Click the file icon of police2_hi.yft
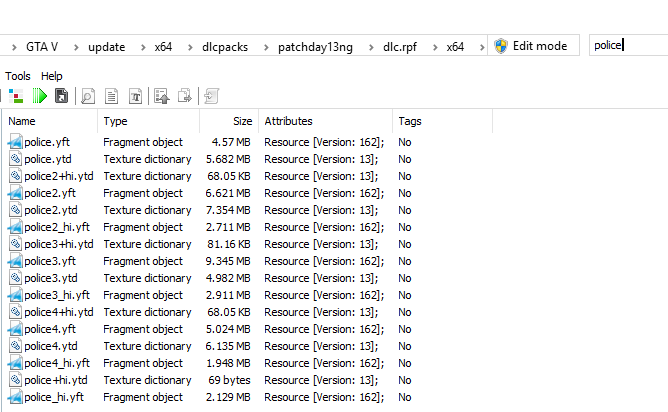668x412 pixels. click(15, 227)
